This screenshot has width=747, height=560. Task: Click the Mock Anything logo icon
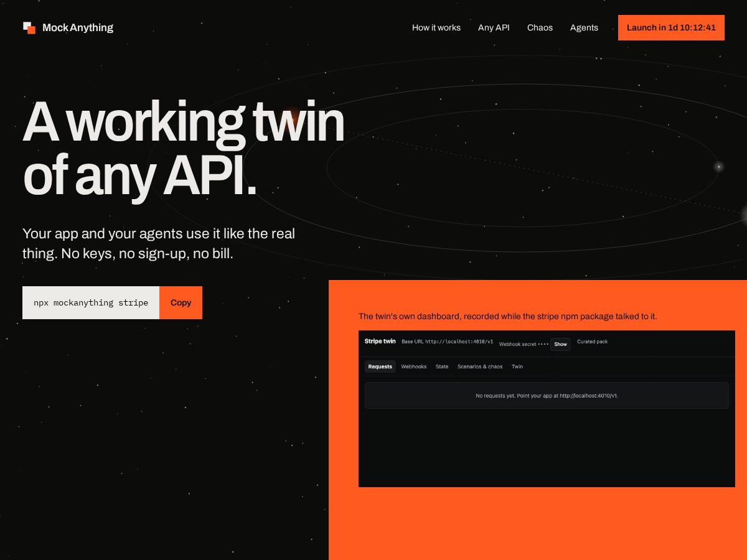(x=29, y=27)
